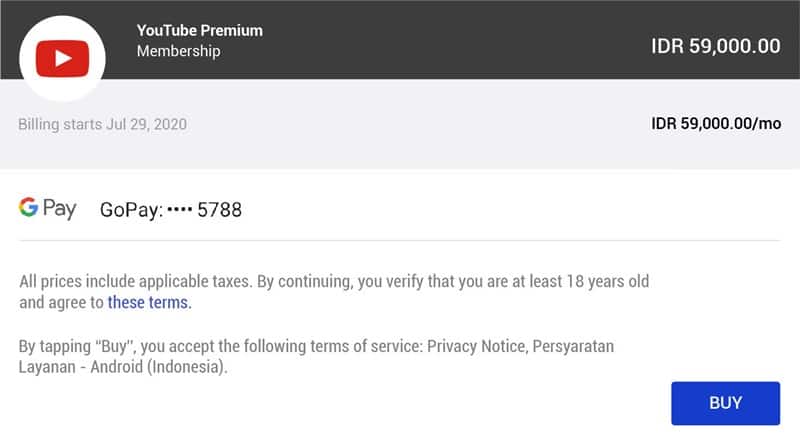
Task: Click the IDR 59,000.00 price in the header
Action: coord(715,45)
